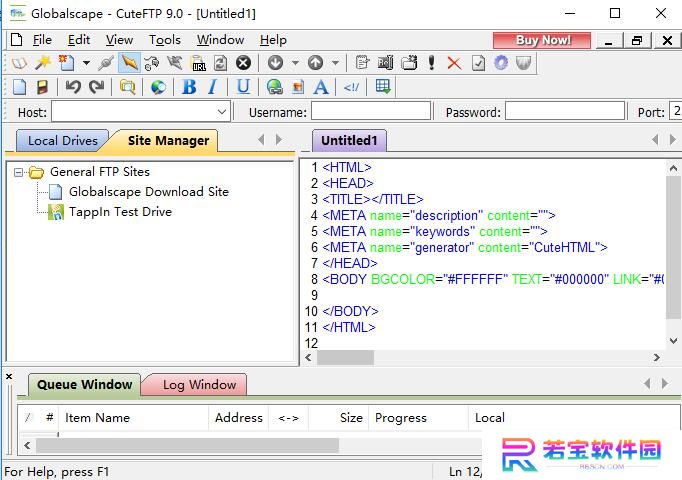Click the Font 'A' icon
Image resolution: width=682 pixels, height=480 pixels.
tap(321, 87)
